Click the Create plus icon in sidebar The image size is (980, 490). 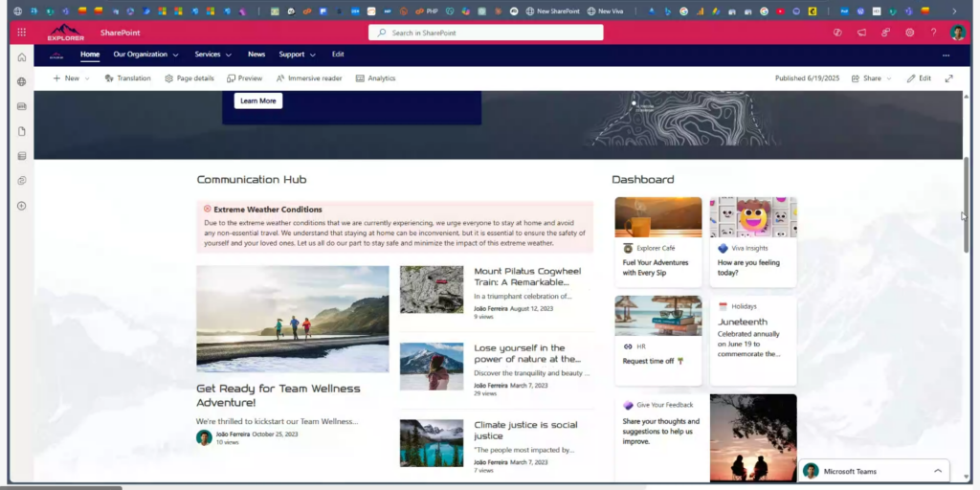tap(21, 206)
